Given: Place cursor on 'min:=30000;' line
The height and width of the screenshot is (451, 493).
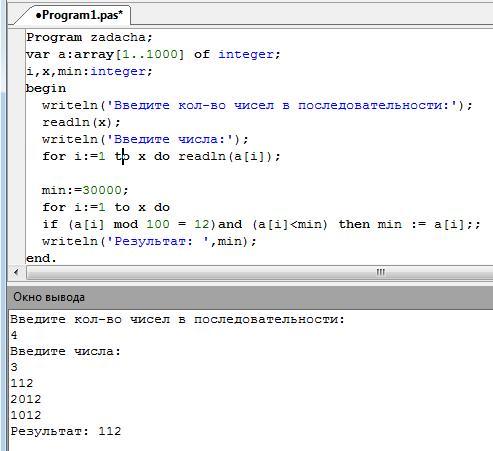Looking at the screenshot, I should coord(85,190).
